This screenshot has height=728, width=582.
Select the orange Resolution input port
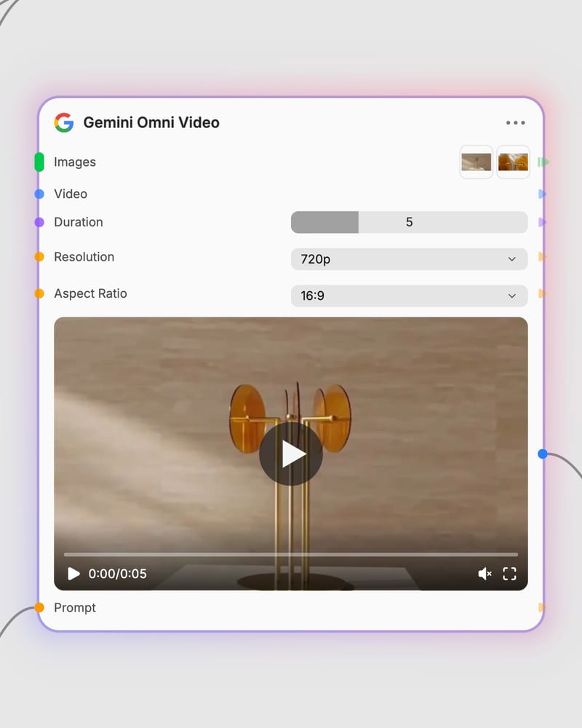point(39,257)
